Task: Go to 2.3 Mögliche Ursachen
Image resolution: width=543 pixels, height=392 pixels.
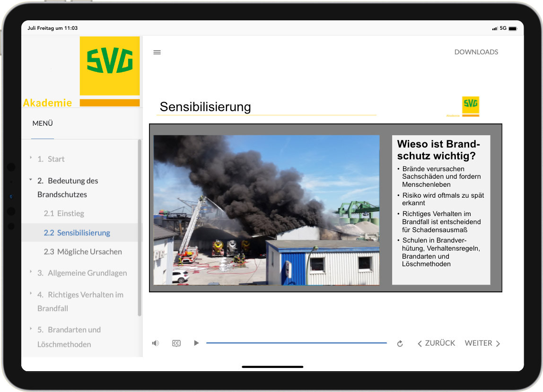Action: click(x=83, y=252)
